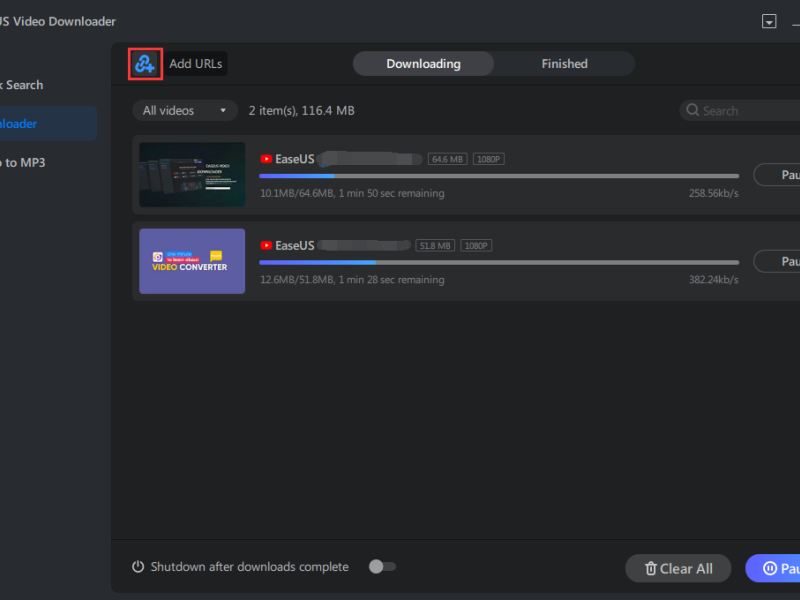This screenshot has width=800, height=600.
Task: Click 1080P badge on the first download
Action: tap(488, 159)
